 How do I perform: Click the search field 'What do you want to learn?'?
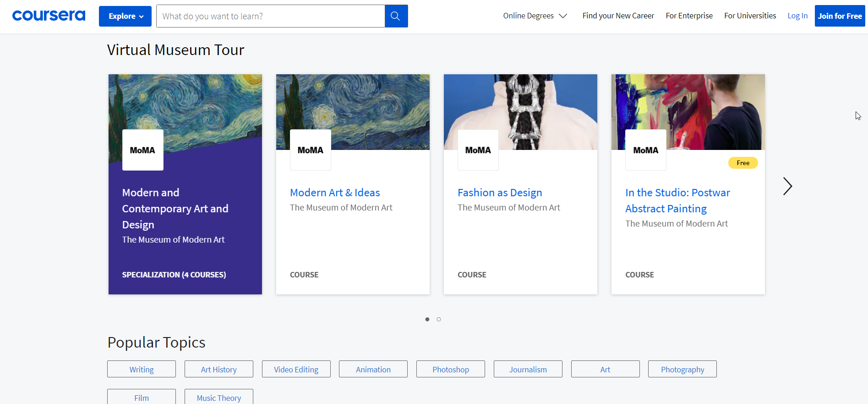tap(271, 16)
